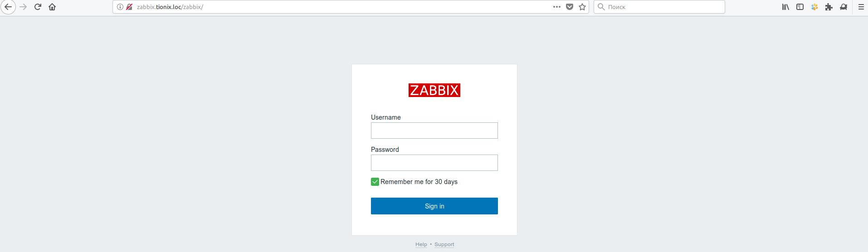Follow the Support link
This screenshot has width=868, height=252.
(444, 244)
